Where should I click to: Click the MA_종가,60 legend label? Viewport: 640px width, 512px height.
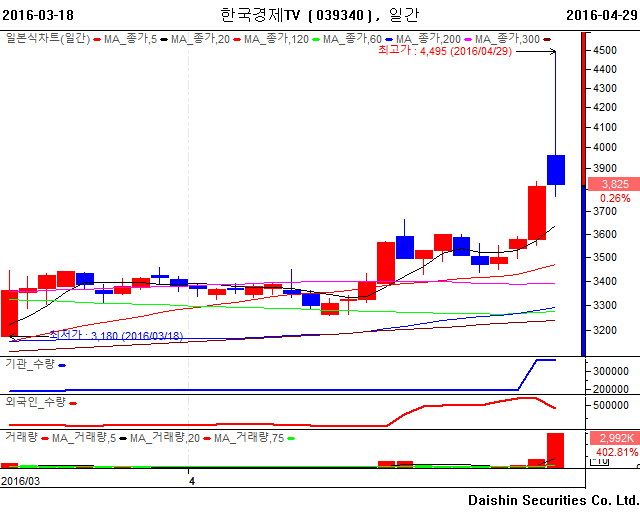(352, 39)
